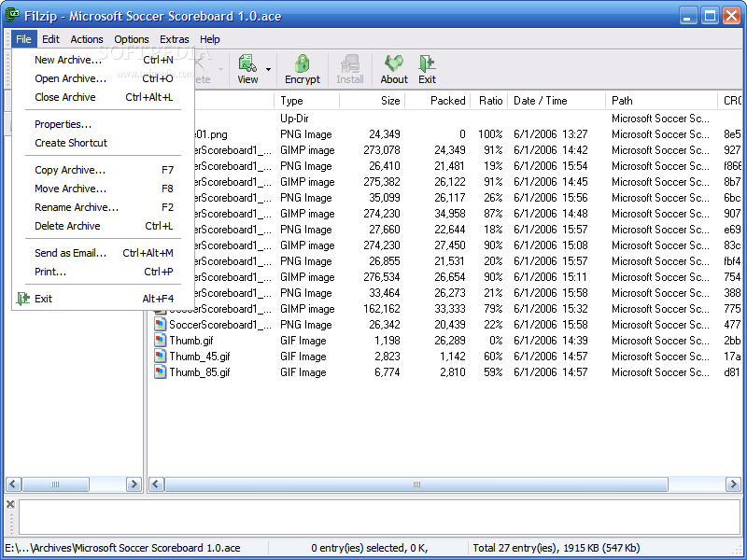Choose Open Archive... menu entry
The width and height of the screenshot is (747, 560).
pyautogui.click(x=103, y=78)
